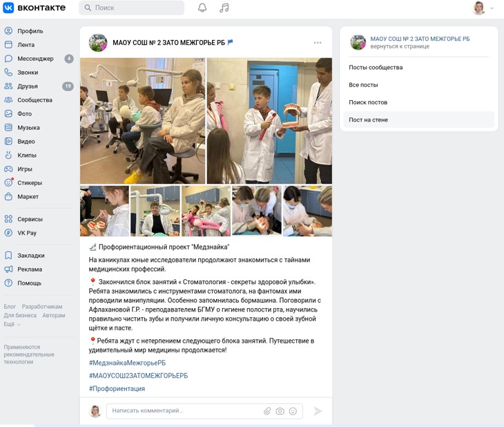The image size is (504, 427).
Task: Attach file with paperclip icon in comment field
Action: pyautogui.click(x=267, y=411)
